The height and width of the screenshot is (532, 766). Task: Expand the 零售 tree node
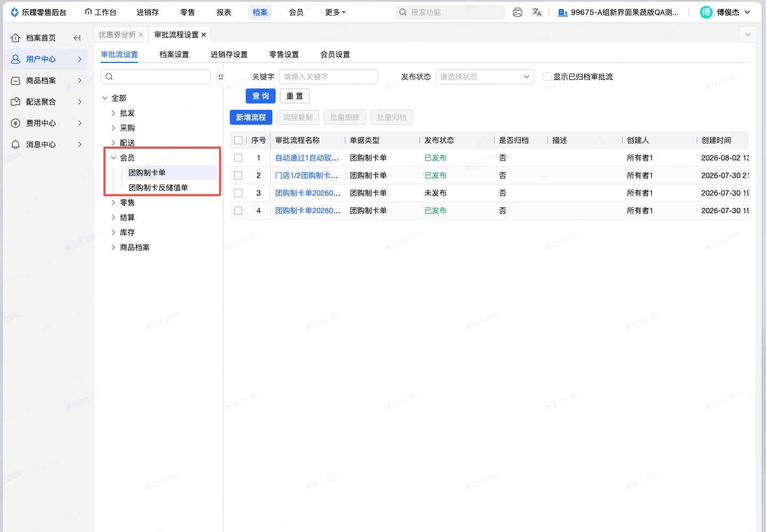(x=114, y=203)
